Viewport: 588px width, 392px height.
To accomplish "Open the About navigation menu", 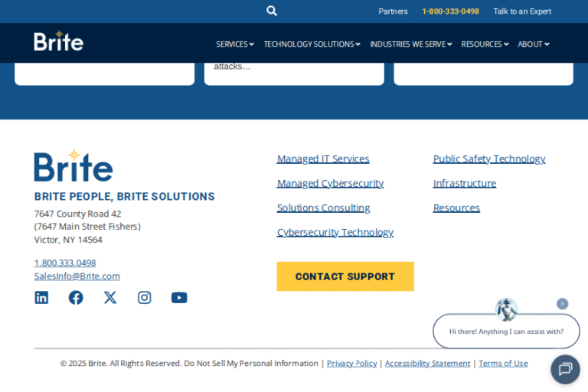I will 533,44.
